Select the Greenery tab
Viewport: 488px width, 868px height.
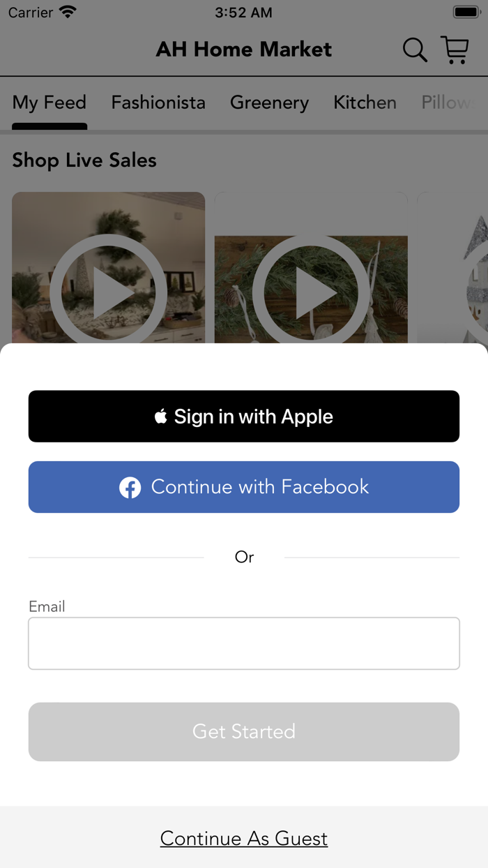269,103
